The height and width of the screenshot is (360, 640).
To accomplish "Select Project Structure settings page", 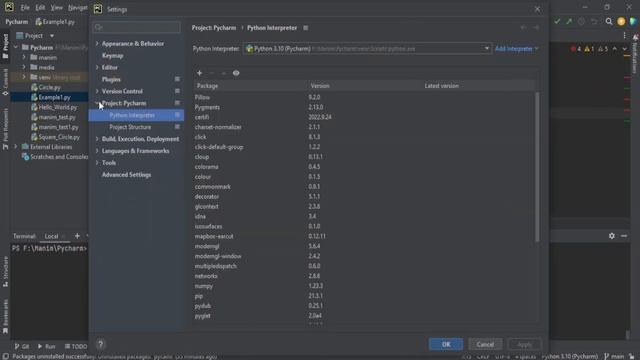I will (x=130, y=127).
